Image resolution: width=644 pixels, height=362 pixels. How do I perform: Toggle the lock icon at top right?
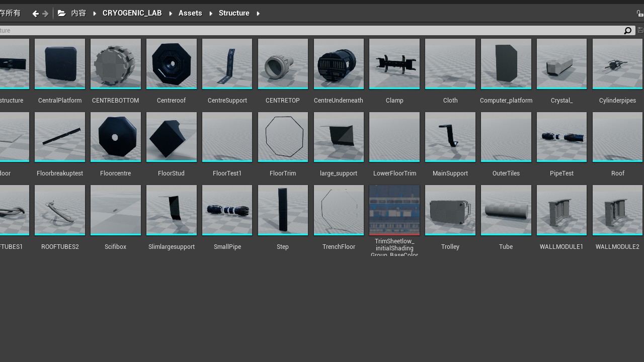point(639,14)
